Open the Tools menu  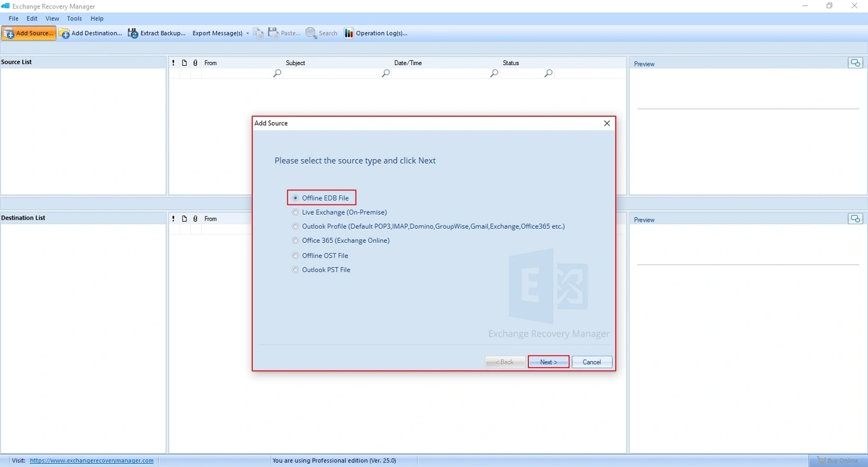click(x=75, y=19)
